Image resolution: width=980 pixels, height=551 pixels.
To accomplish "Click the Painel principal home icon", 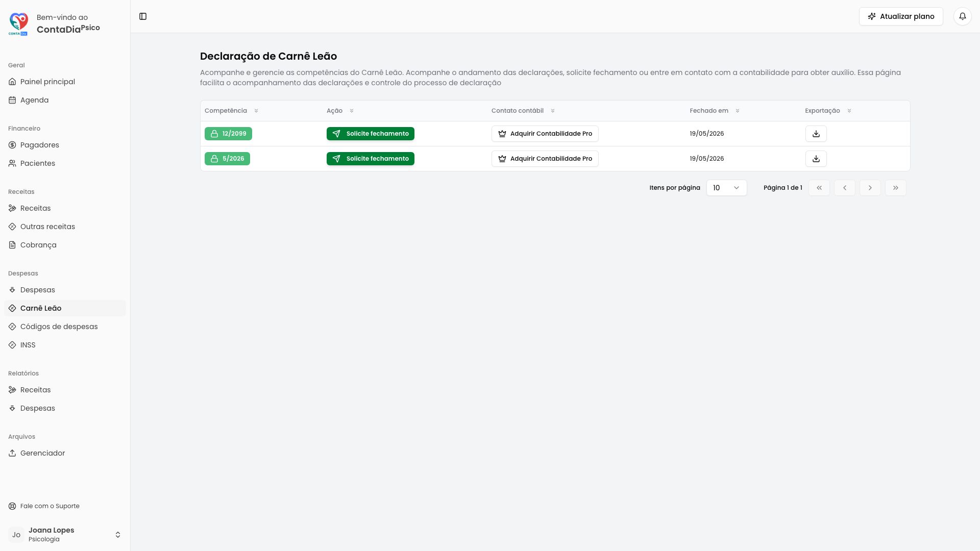I will (x=12, y=82).
